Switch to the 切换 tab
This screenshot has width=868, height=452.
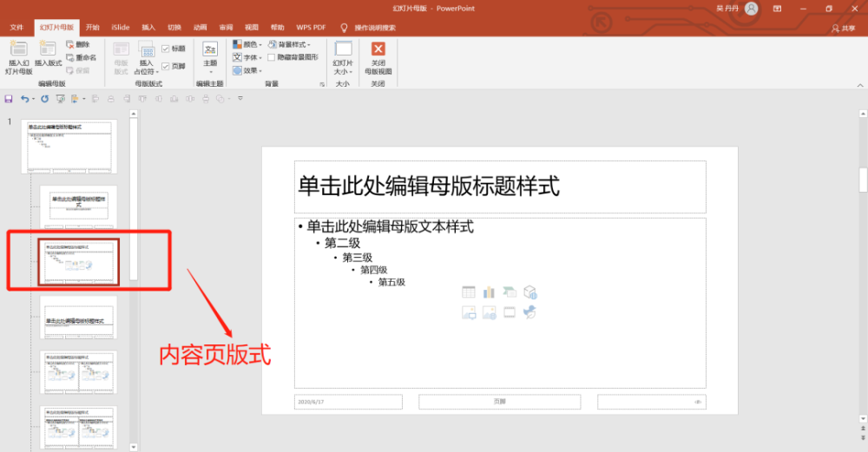[x=174, y=28]
